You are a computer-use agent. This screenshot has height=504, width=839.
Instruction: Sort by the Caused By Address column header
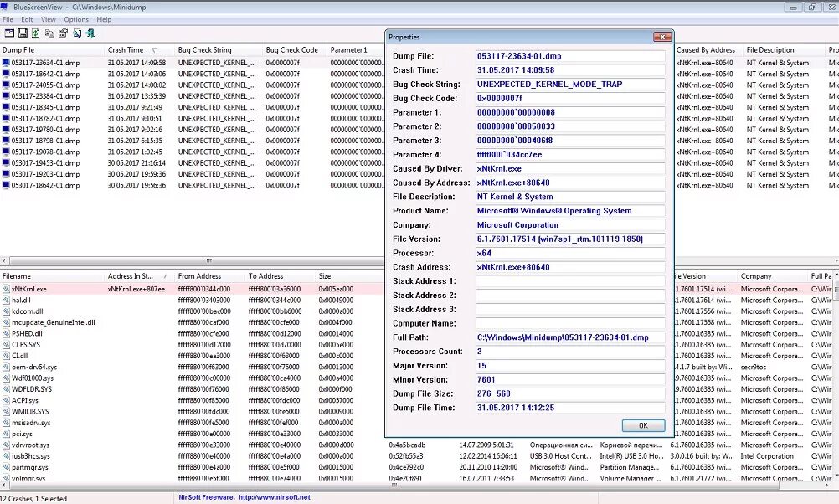[x=708, y=49]
